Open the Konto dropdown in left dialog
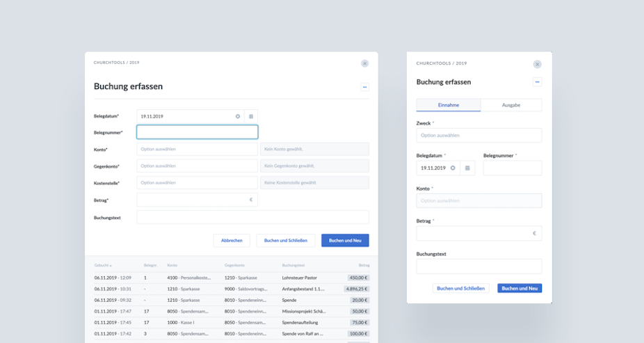Image resolution: width=644 pixels, height=343 pixels. point(197,149)
